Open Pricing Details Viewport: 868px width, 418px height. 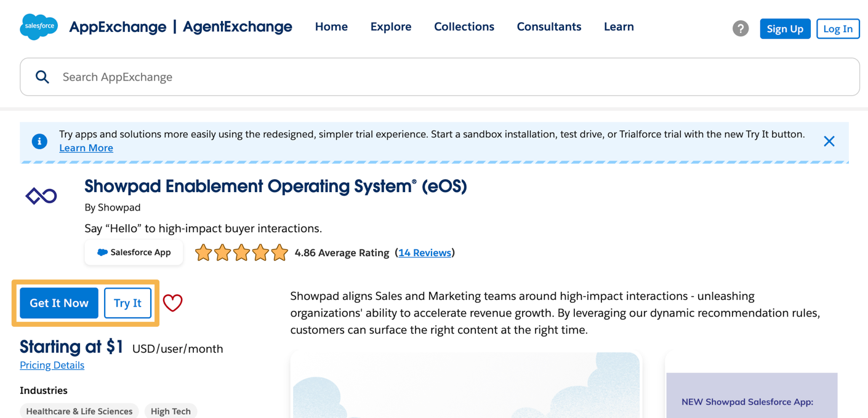(x=52, y=365)
